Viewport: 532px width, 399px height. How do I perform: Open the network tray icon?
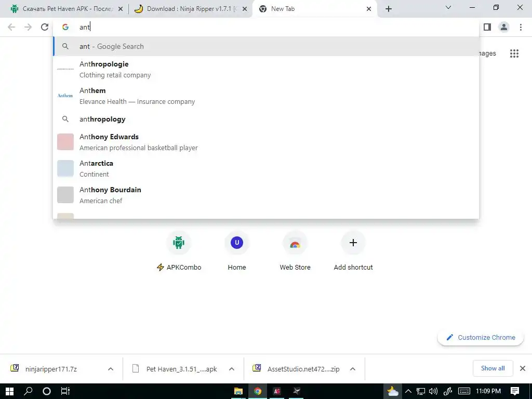[x=421, y=391]
